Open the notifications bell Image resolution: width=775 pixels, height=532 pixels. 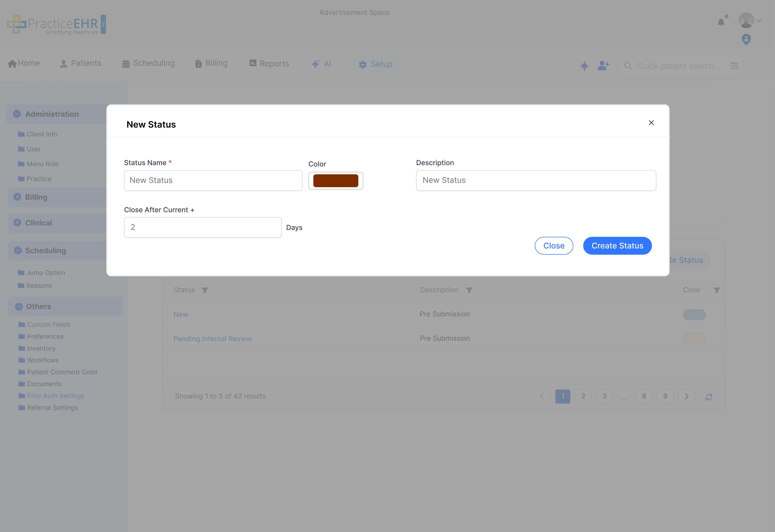[721, 22]
